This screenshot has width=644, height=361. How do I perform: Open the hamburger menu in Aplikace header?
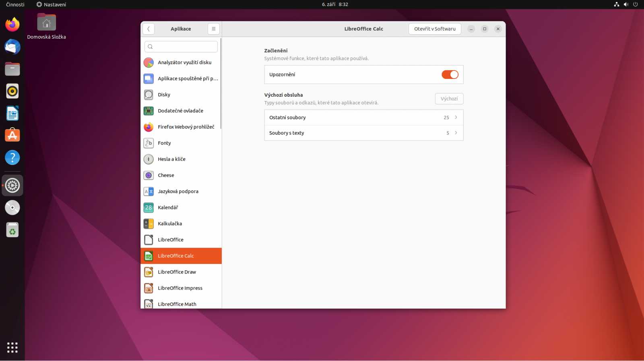(x=214, y=29)
